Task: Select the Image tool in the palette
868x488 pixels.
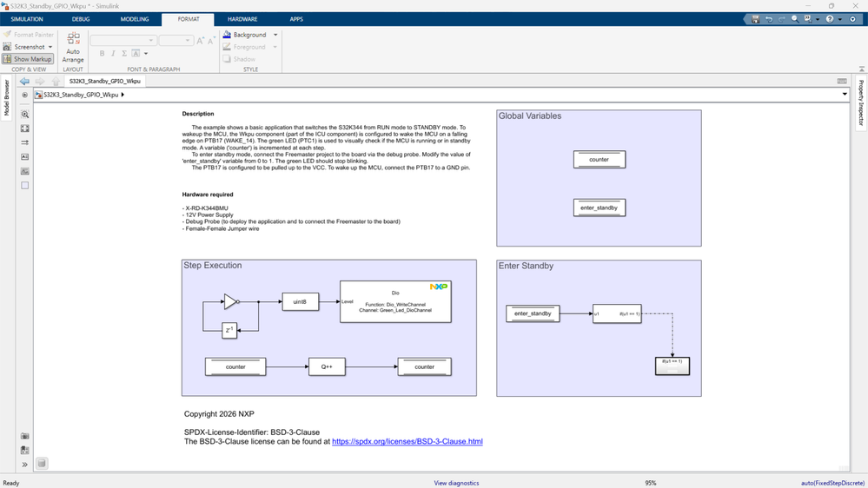Action: click(25, 172)
